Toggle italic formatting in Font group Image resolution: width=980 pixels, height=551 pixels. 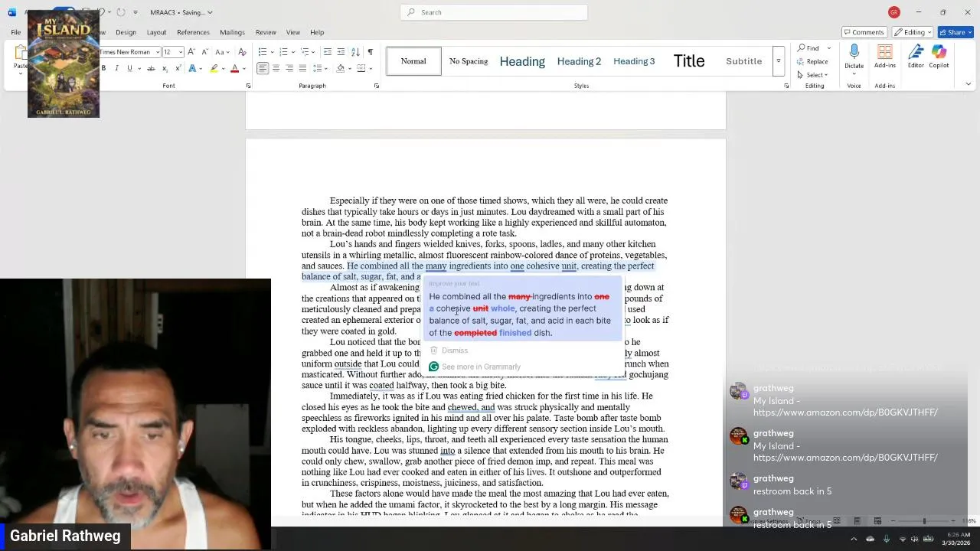pos(116,68)
